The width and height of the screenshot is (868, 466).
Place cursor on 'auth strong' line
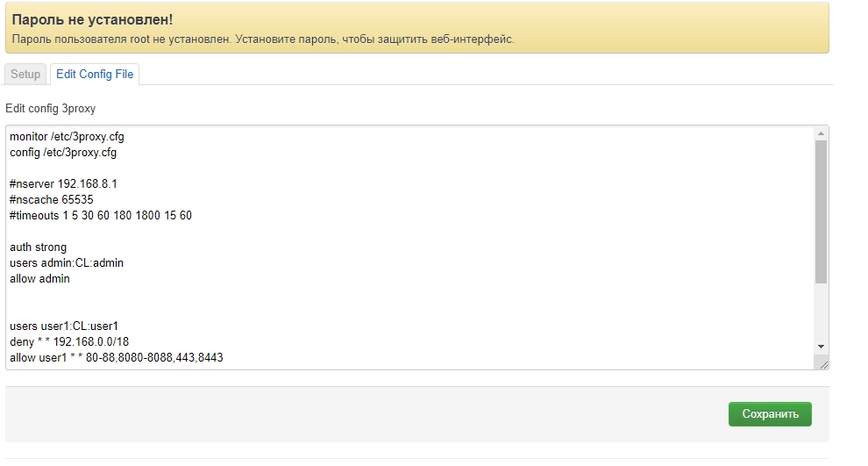point(38,247)
